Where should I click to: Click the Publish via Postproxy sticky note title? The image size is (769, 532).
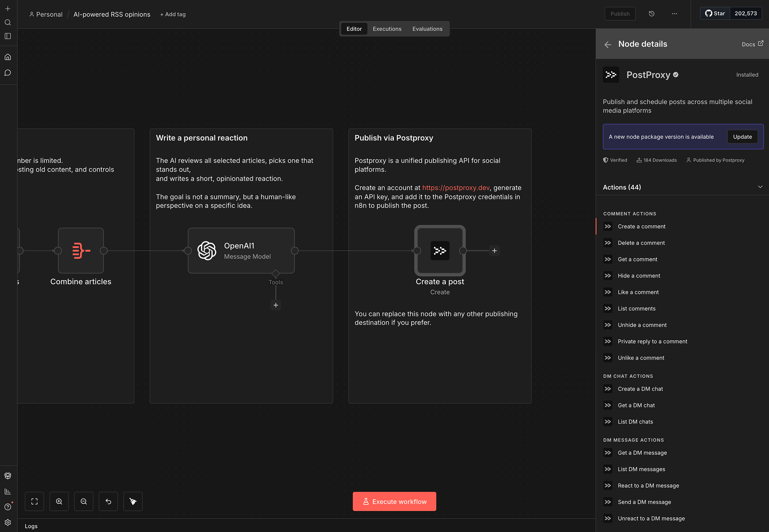coord(394,138)
